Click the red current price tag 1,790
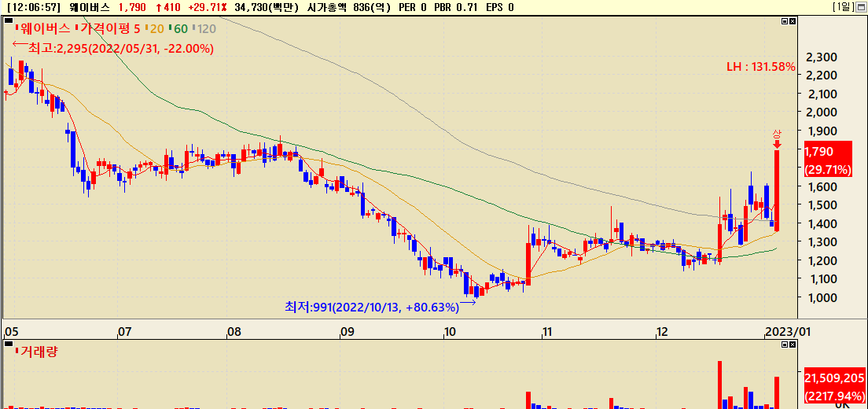This screenshot has height=409, width=868. click(x=829, y=160)
